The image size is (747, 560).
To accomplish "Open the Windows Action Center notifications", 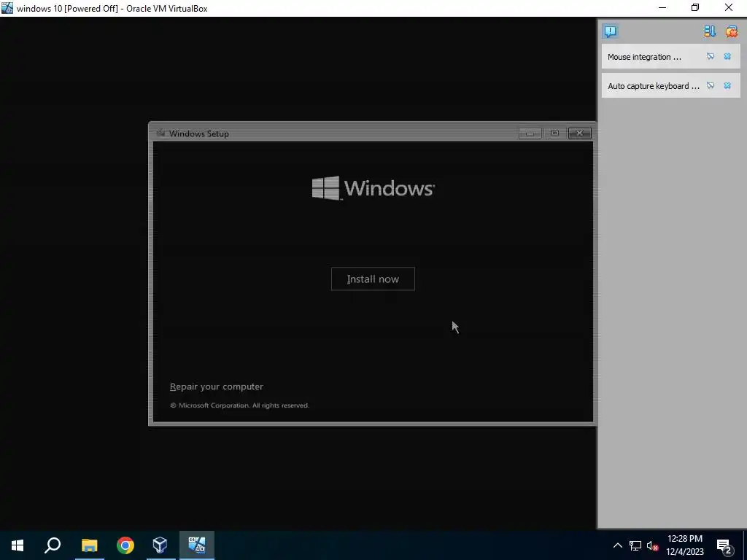I will click(x=724, y=545).
